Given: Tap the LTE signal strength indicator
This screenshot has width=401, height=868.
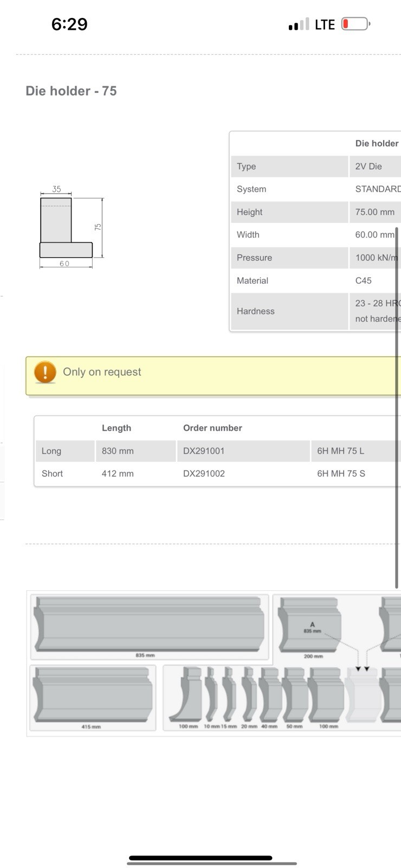Looking at the screenshot, I should pos(299,24).
